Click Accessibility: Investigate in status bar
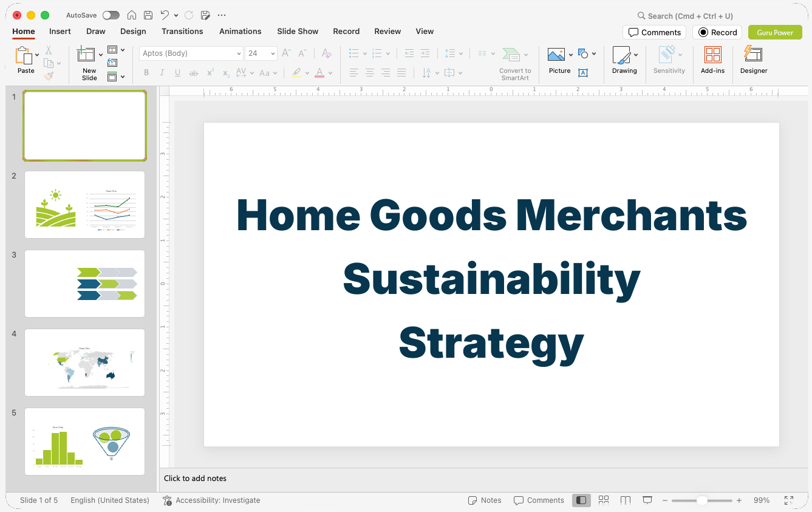The image size is (812, 512). (211, 500)
